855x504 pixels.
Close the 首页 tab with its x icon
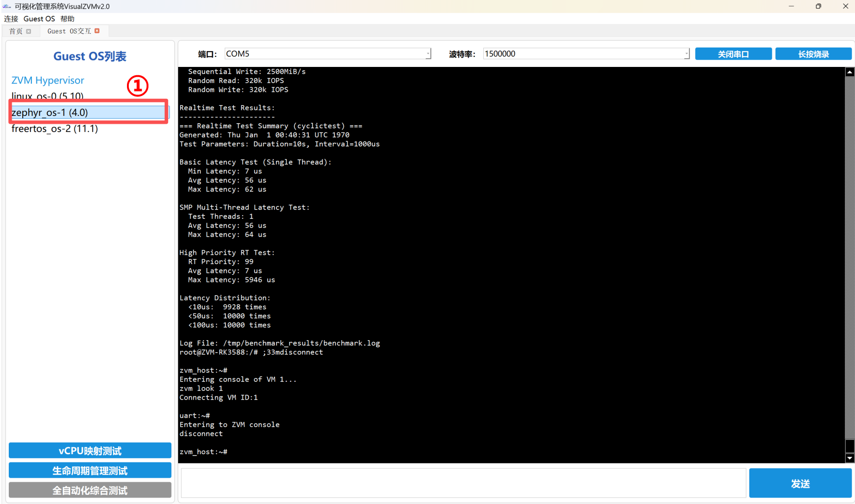click(x=29, y=31)
